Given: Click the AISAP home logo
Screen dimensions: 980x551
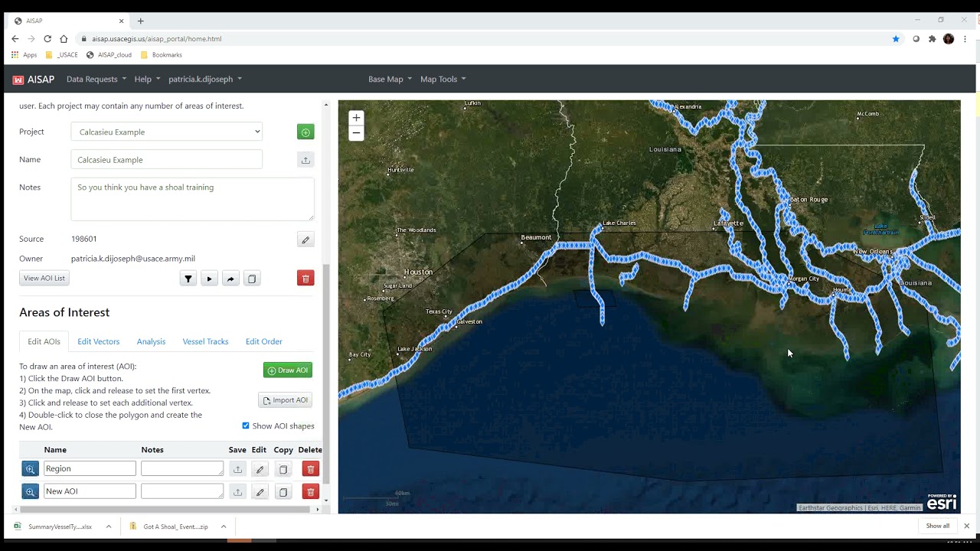Looking at the screenshot, I should pyautogui.click(x=33, y=79).
